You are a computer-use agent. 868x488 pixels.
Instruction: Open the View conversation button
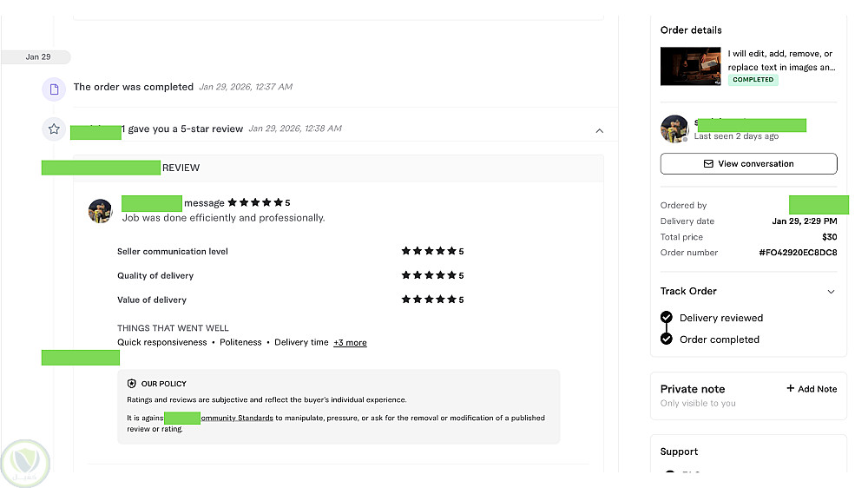click(x=748, y=164)
